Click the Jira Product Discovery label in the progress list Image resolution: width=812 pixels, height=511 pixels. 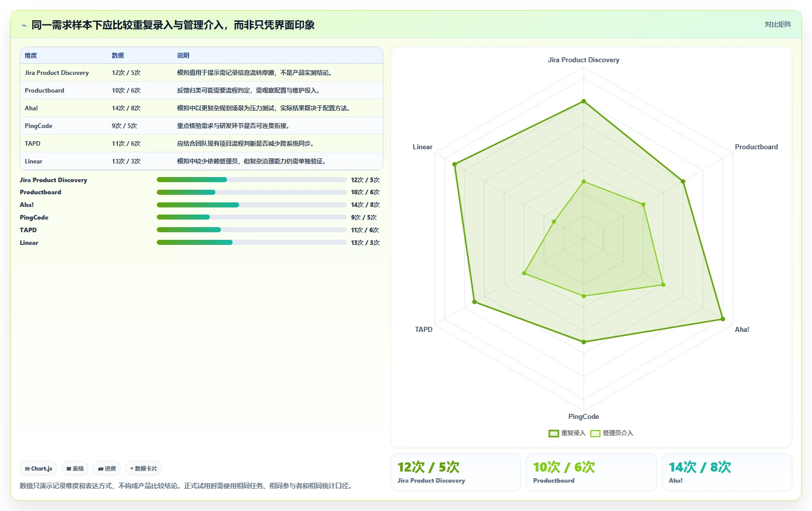pyautogui.click(x=54, y=180)
